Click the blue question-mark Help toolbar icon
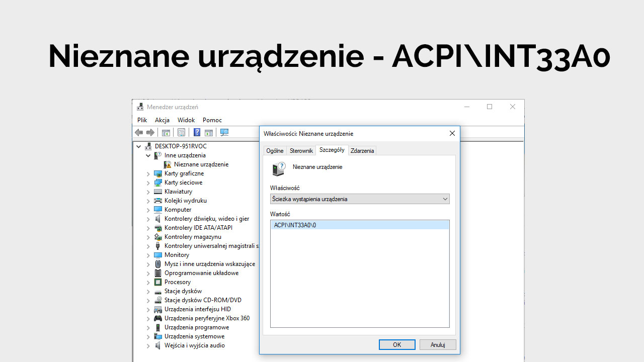The image size is (644, 362). coord(197,133)
